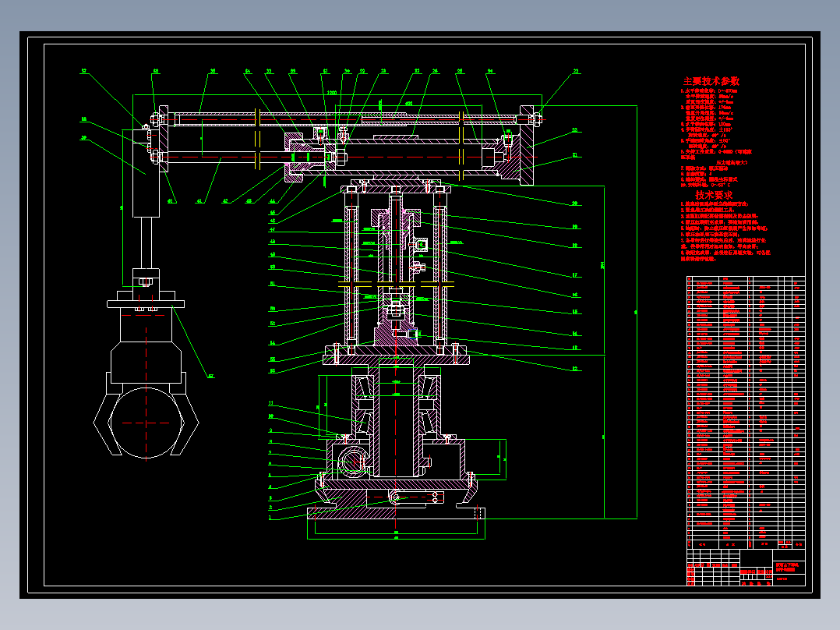The image size is (840, 630).
Task: Select part balloon number 14
Action: point(575,334)
